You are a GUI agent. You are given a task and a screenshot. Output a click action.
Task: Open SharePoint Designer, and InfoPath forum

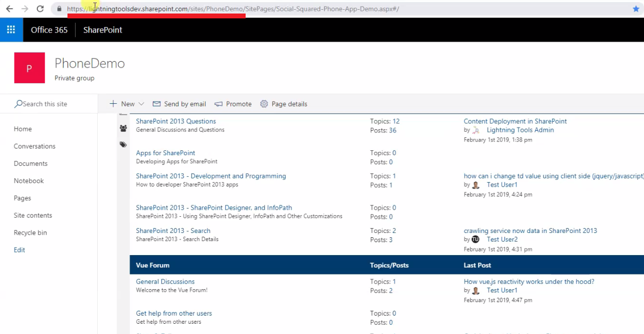click(214, 208)
